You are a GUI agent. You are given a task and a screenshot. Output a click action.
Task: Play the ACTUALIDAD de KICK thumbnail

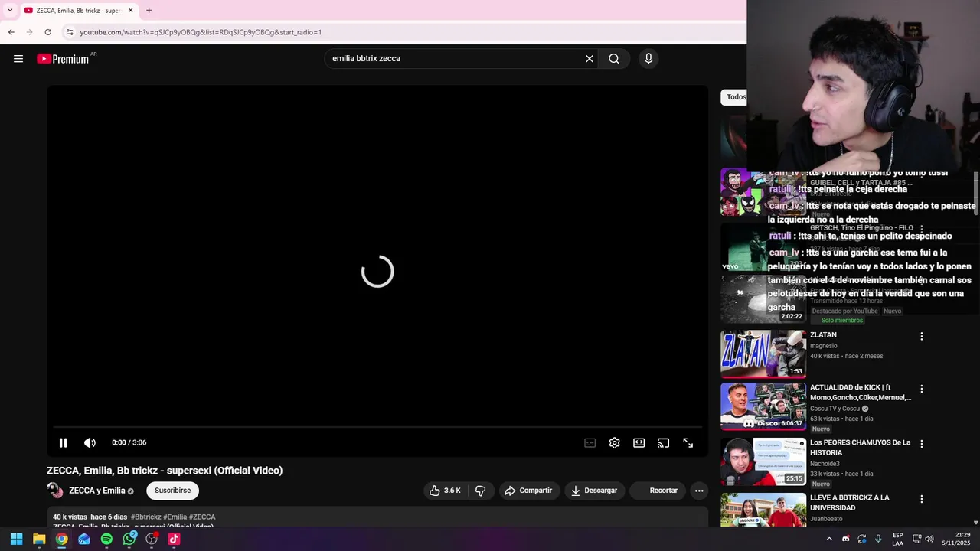(x=763, y=406)
